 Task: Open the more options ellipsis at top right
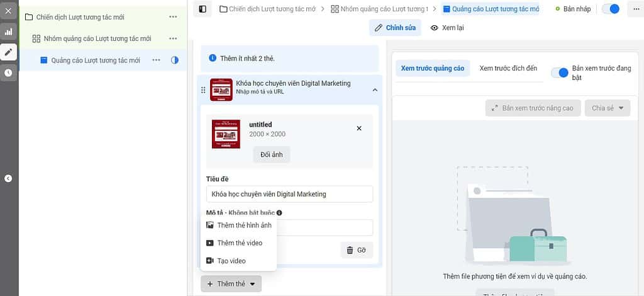(x=635, y=9)
